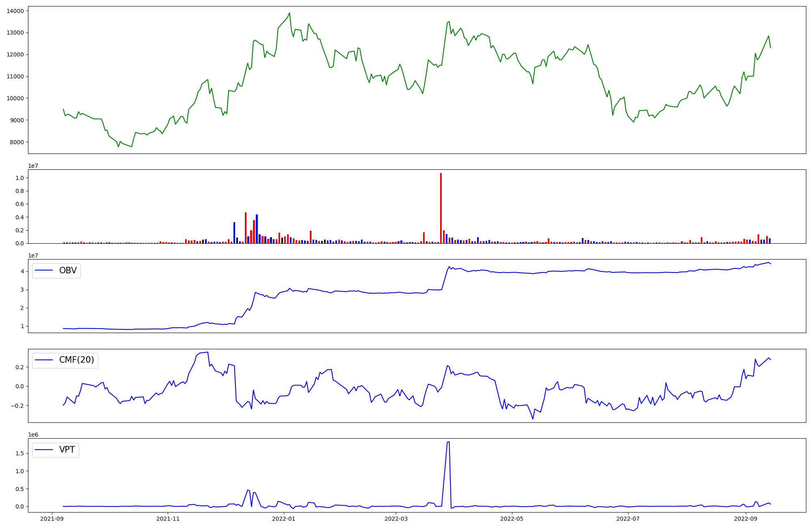
Task: Click the 8000 price axis tick label
Action: pos(17,142)
